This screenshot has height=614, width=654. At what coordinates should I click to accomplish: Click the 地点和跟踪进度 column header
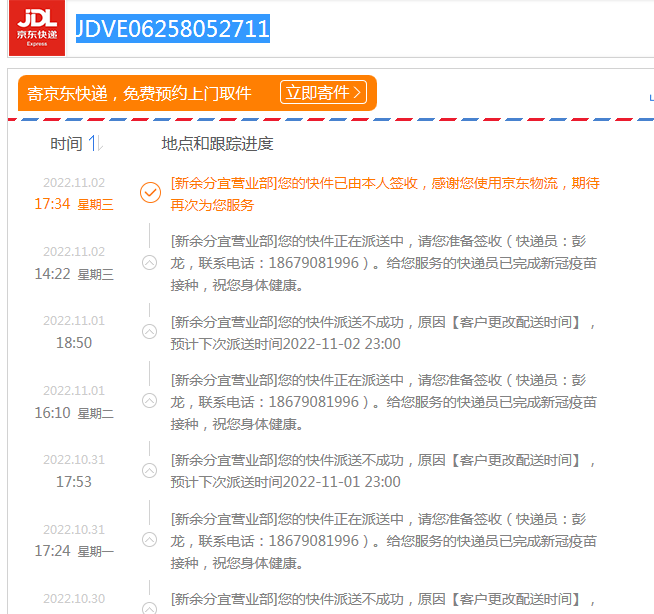pos(217,144)
